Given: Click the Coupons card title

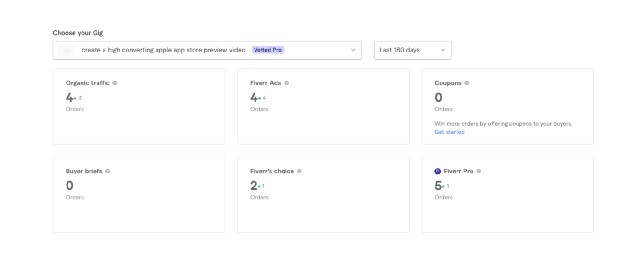Looking at the screenshot, I should (448, 83).
